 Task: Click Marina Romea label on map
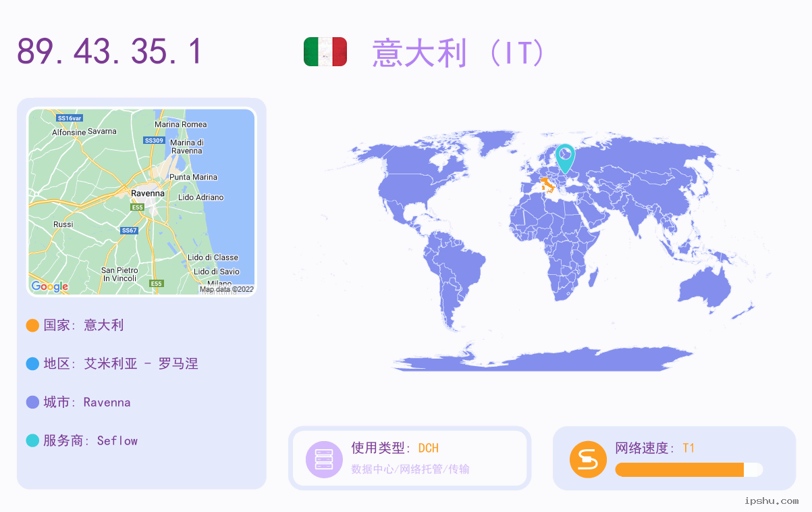pos(181,124)
